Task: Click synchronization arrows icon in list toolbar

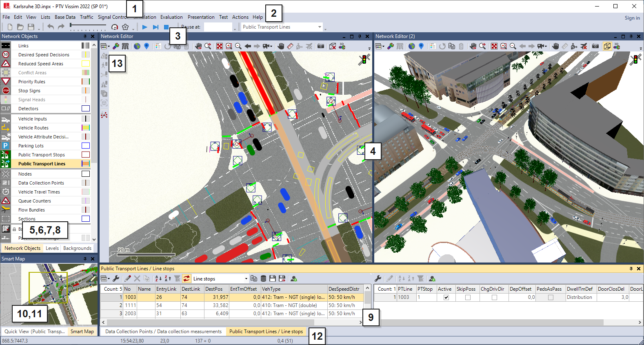Action: (187, 279)
